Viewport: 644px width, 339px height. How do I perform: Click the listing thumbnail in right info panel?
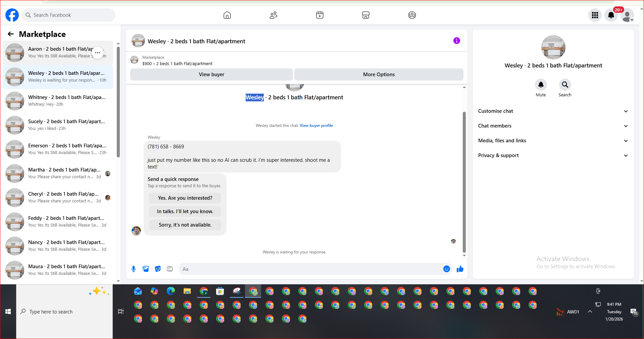click(x=553, y=47)
